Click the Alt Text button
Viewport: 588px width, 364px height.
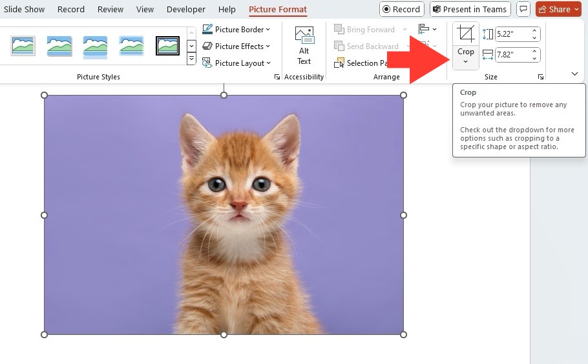(x=304, y=46)
